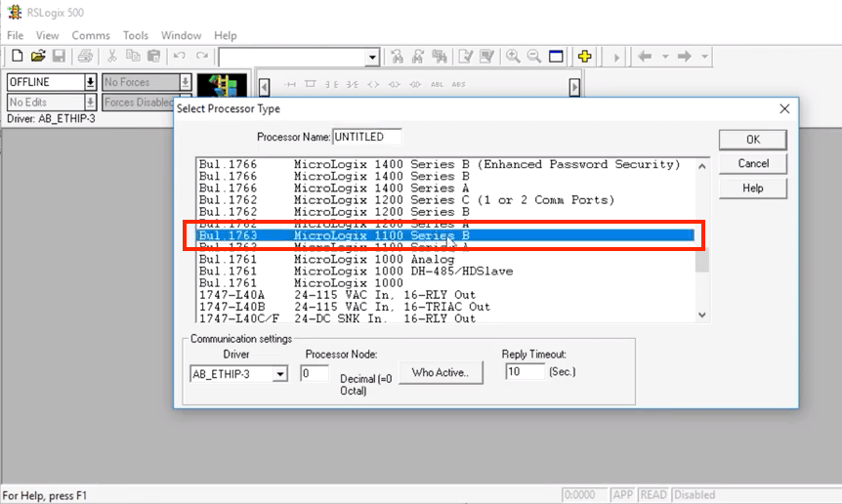Image resolution: width=842 pixels, height=504 pixels.
Task: Click the second binoculars Find Next icon
Action: [418, 57]
